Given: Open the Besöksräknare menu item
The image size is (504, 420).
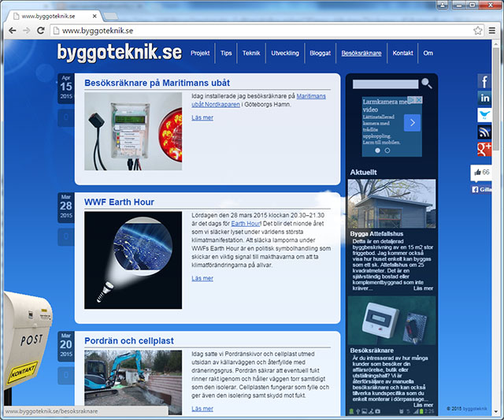Looking at the screenshot, I should coord(361,53).
